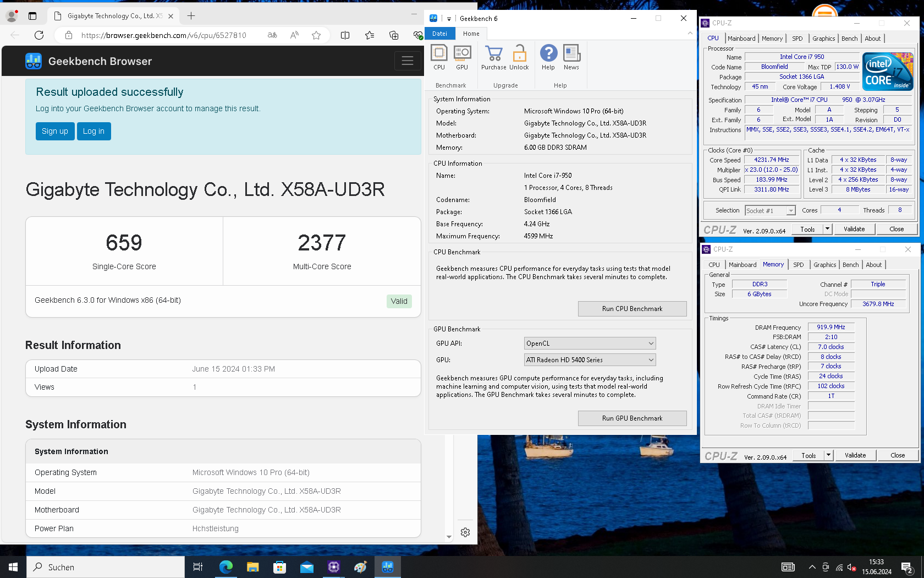
Task: Open the Purchase cart icon
Action: 494,58
